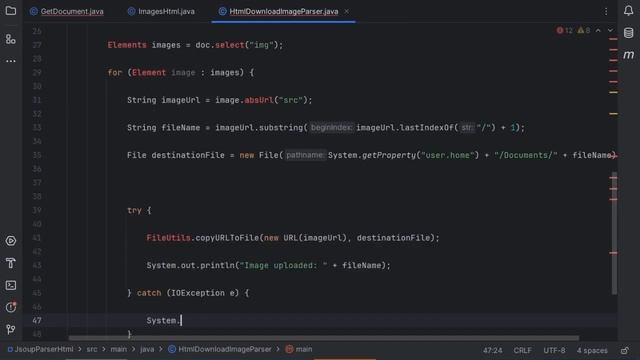
Task: Toggle read-only lock in status bar
Action: click(625, 350)
